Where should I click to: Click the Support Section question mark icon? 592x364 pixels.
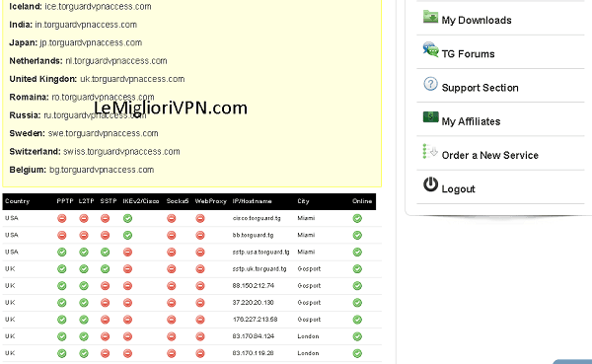pyautogui.click(x=430, y=84)
